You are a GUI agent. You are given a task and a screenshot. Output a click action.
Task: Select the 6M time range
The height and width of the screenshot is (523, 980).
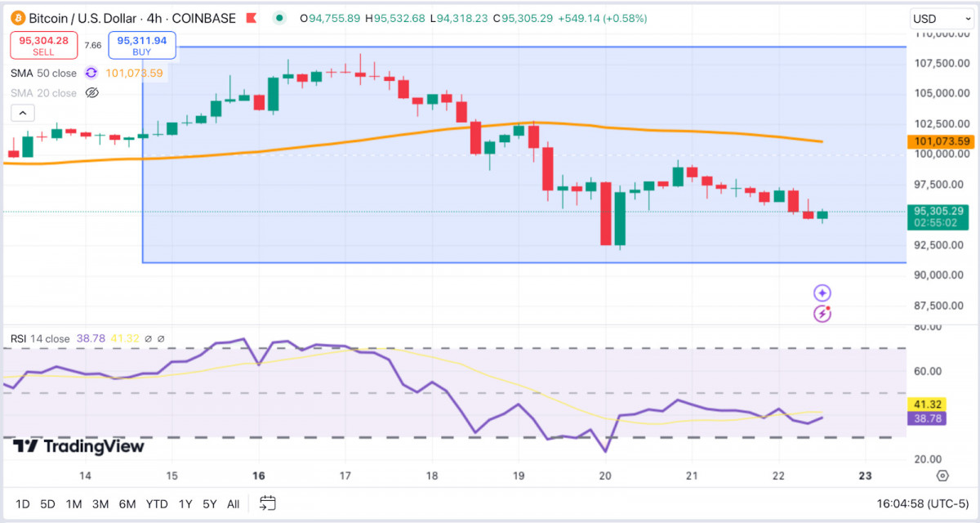[x=127, y=504]
